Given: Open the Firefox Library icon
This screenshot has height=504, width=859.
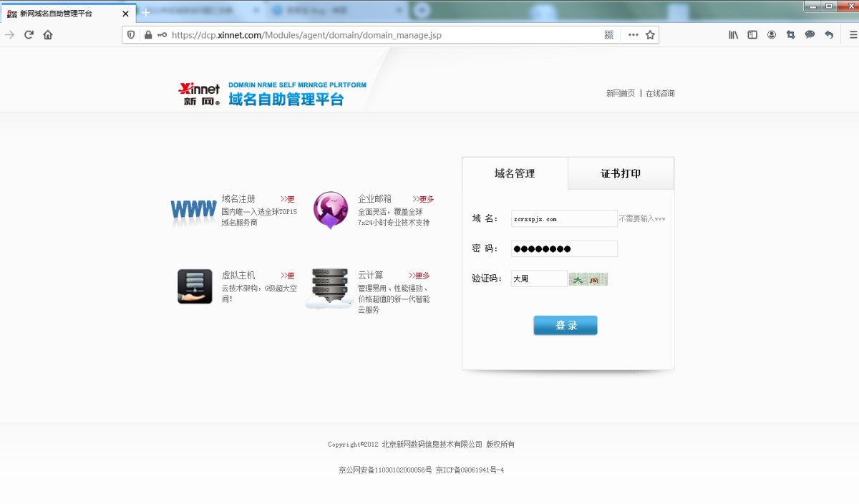Looking at the screenshot, I should coord(734,34).
